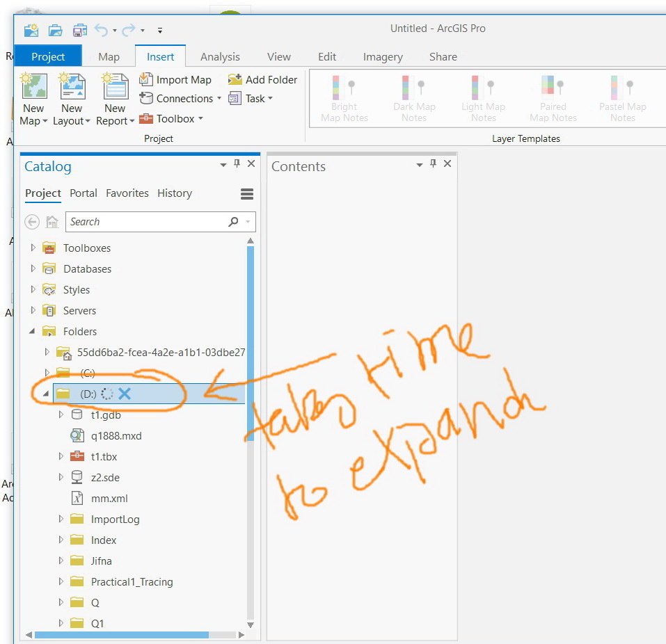666x644 pixels.
Task: Pin the Catalog pane with auto-hide icon
Action: (x=237, y=163)
